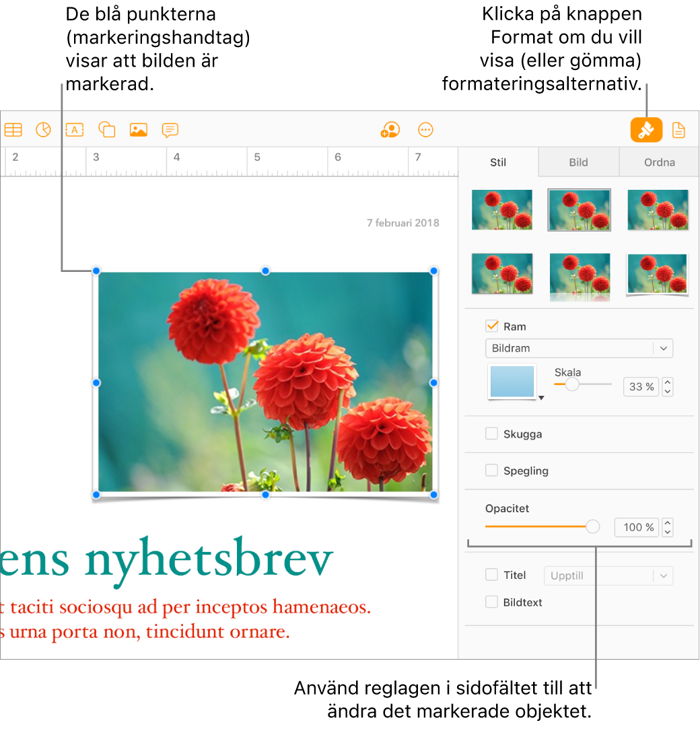Decrease Opacitet with stepper down arrow
The image size is (700, 729).
coord(668,532)
